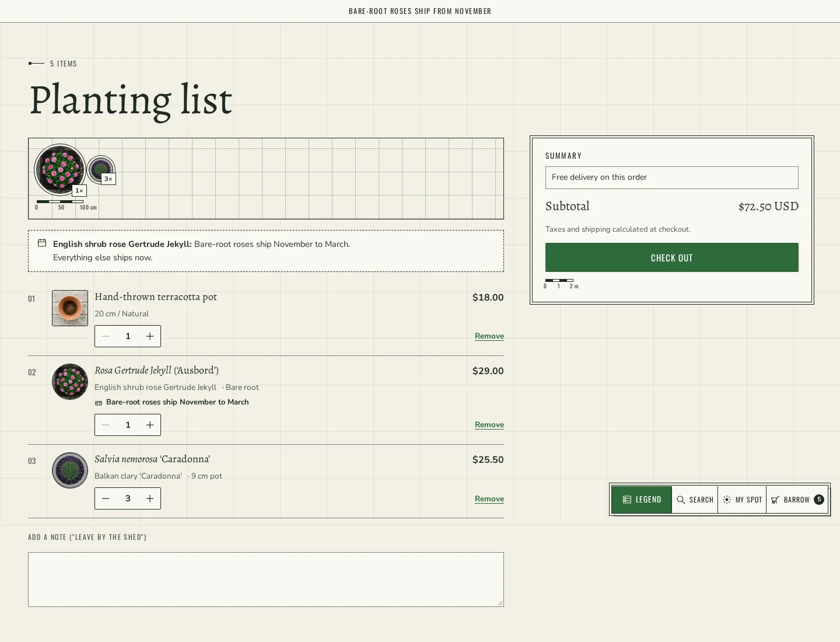Click the Salvia Caradonna thumbnail
840x642 pixels.
tap(70, 470)
